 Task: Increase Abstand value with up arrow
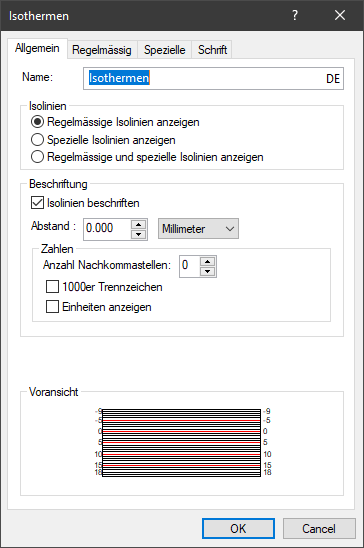click(x=139, y=225)
